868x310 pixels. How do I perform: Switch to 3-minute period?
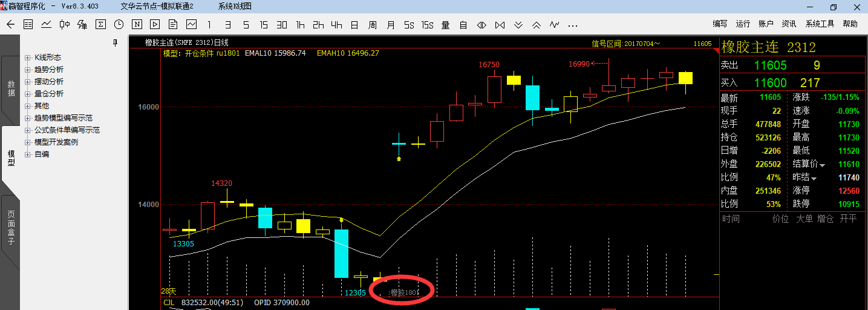(227, 25)
